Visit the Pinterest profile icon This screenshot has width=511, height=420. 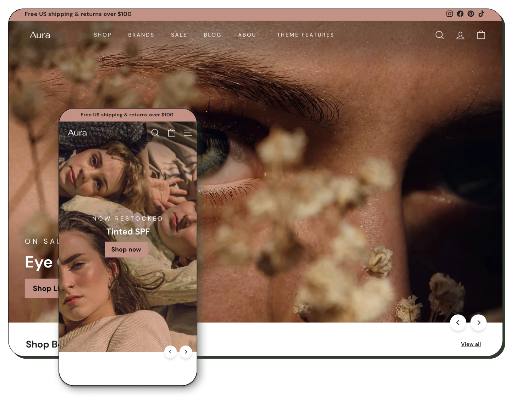click(x=471, y=14)
